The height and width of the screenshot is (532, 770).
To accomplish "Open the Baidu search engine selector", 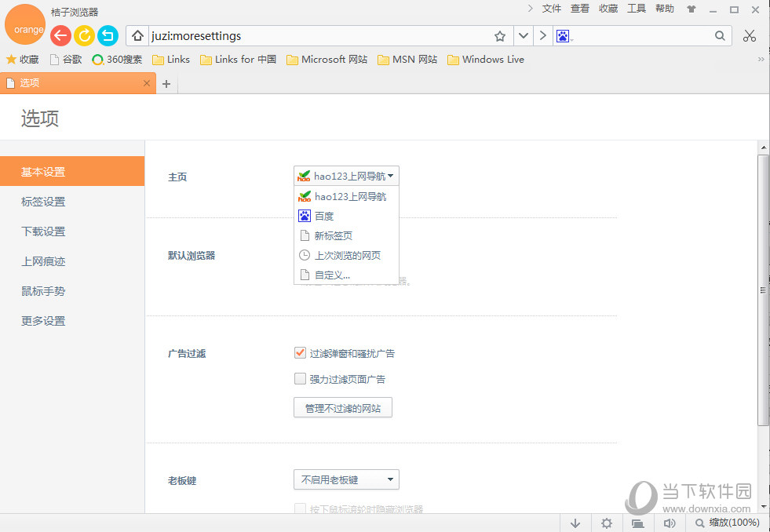I will pyautogui.click(x=564, y=36).
